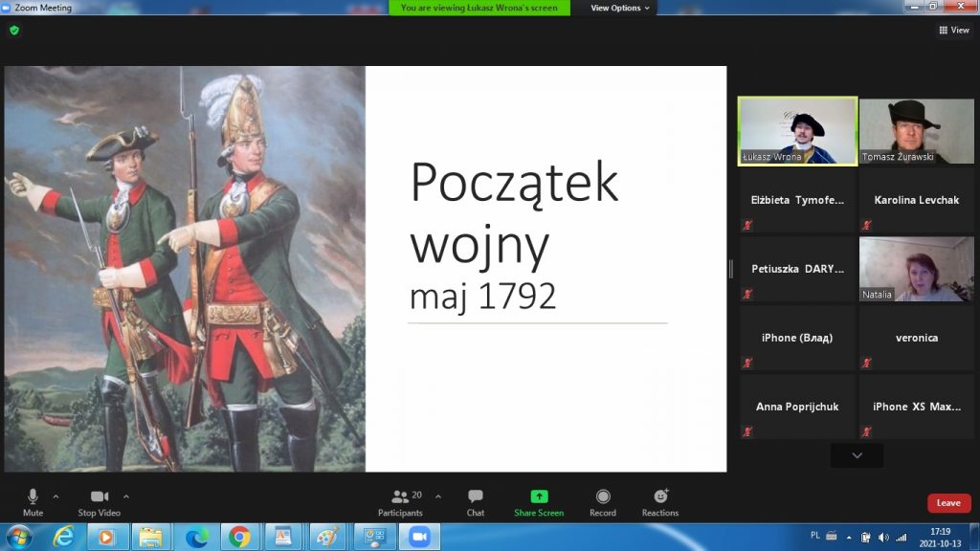
Task: Expand audio options arrow beside Mute
Action: click(56, 496)
